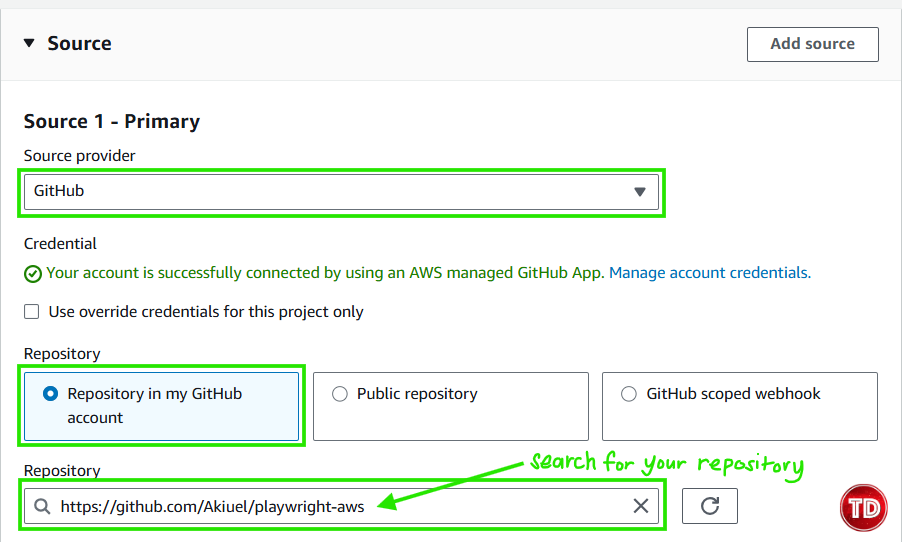Open the Manage account credentials link

tap(710, 273)
